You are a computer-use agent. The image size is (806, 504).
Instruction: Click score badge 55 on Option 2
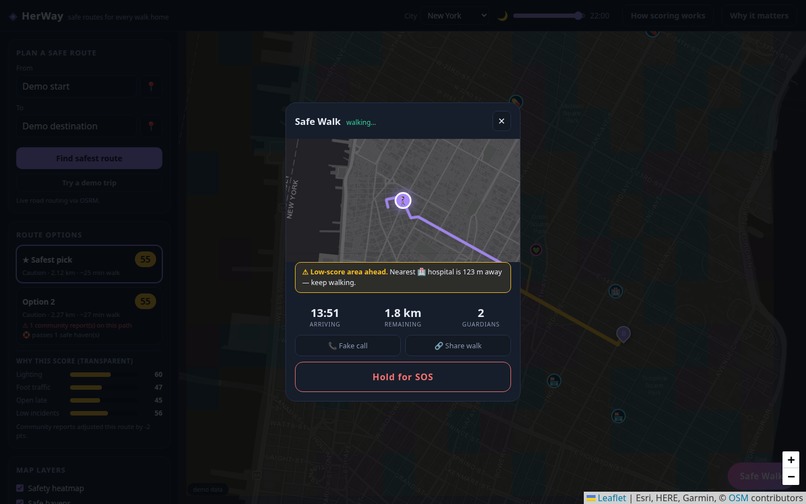tap(145, 301)
